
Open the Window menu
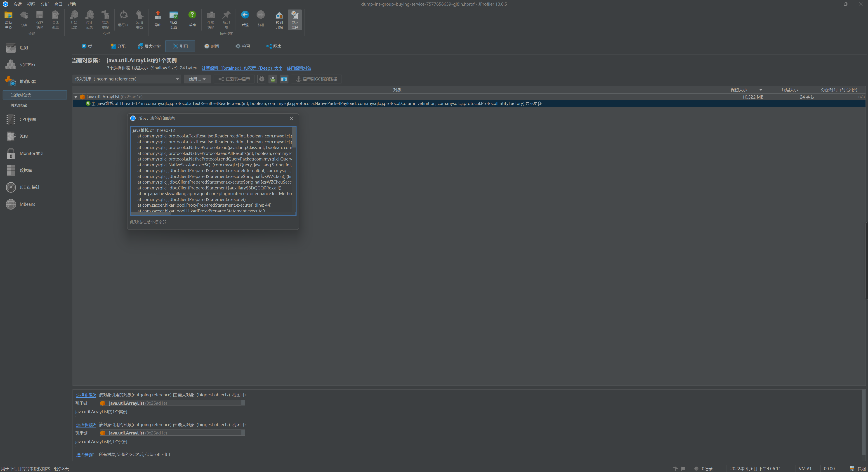click(58, 4)
